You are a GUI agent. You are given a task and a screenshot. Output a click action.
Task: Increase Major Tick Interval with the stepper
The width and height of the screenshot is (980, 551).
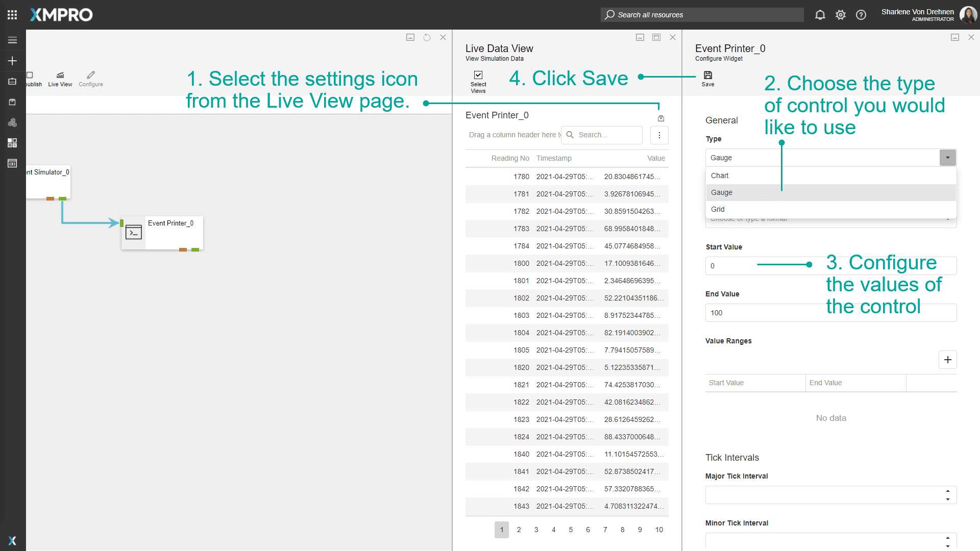coord(948,491)
